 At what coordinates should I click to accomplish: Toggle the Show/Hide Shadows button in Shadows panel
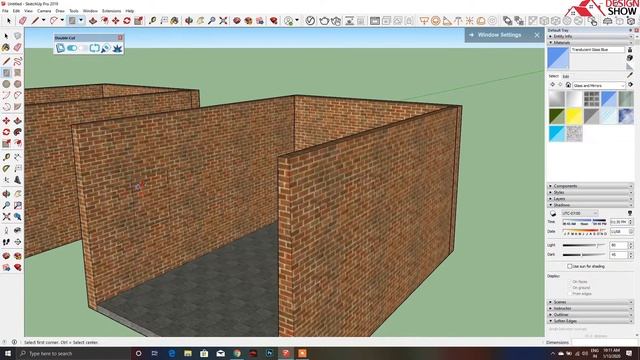pyautogui.click(x=553, y=213)
